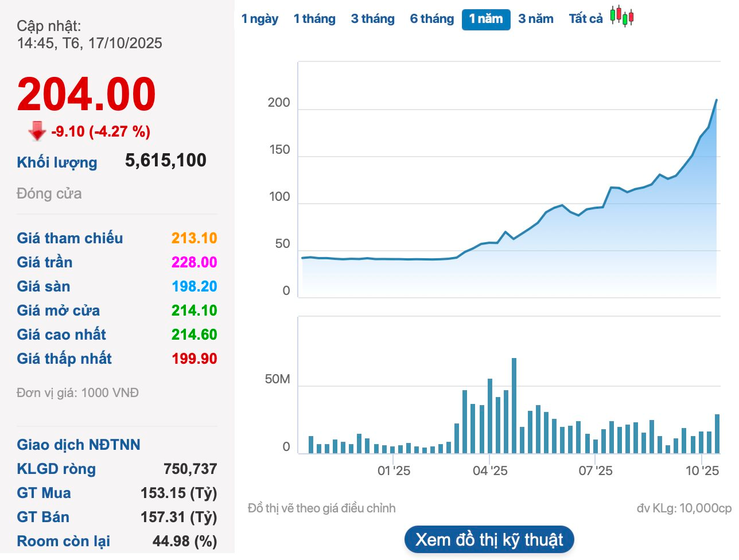739x560 pixels.
Task: Click the 07 '25 axis marker
Action: pyautogui.click(x=595, y=471)
